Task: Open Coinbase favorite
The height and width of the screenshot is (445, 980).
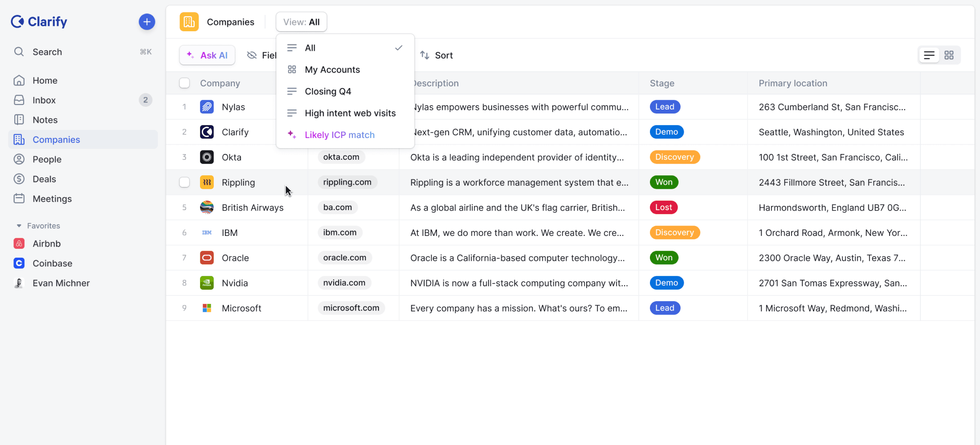Action: [x=83, y=263]
